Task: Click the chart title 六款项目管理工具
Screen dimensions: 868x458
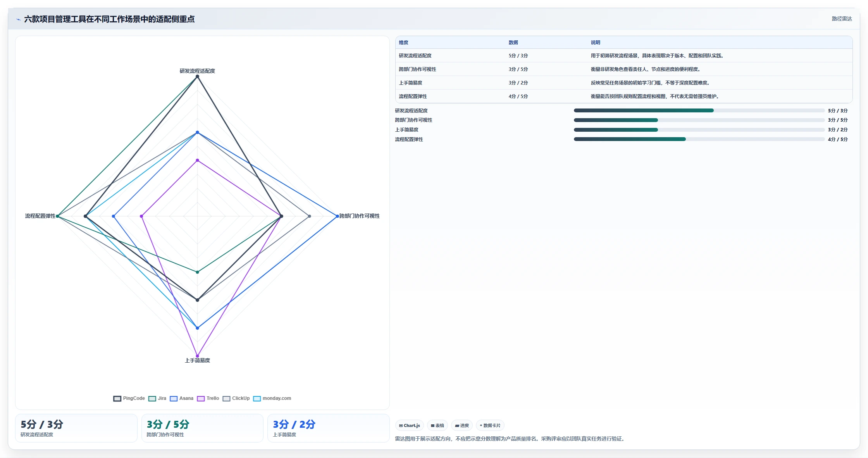Action: click(109, 19)
